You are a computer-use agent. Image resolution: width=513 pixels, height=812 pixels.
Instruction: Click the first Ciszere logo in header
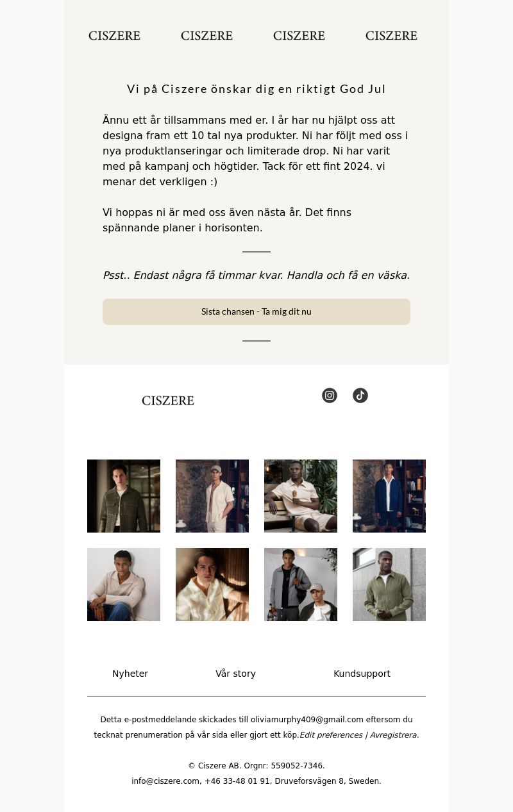tap(115, 36)
